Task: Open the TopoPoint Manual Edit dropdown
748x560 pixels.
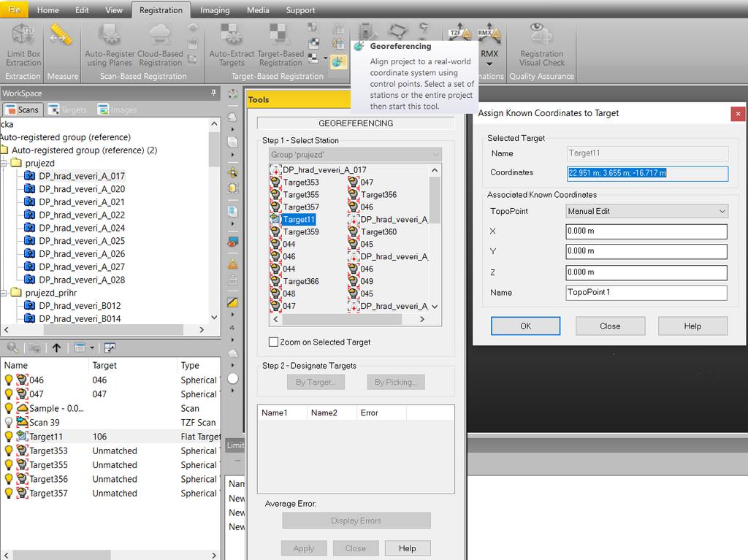Action: pyautogui.click(x=647, y=211)
